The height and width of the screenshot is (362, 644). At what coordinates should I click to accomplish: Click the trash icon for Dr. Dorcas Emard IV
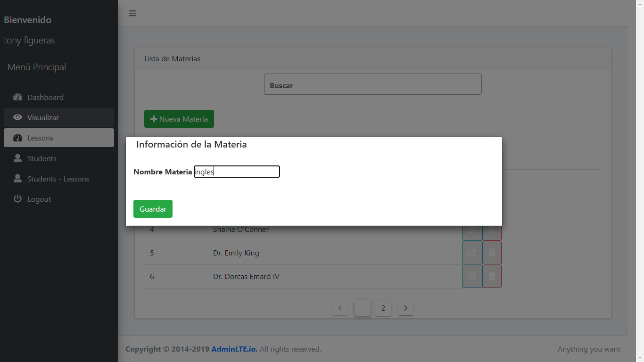492,276
